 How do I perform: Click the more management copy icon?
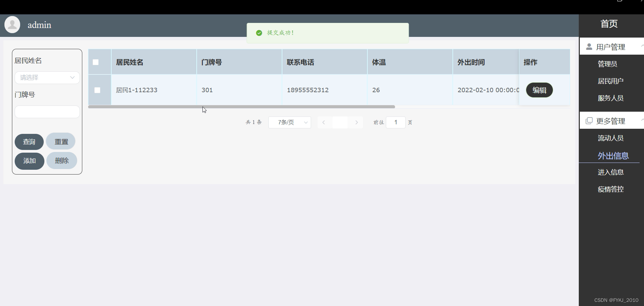tap(589, 121)
